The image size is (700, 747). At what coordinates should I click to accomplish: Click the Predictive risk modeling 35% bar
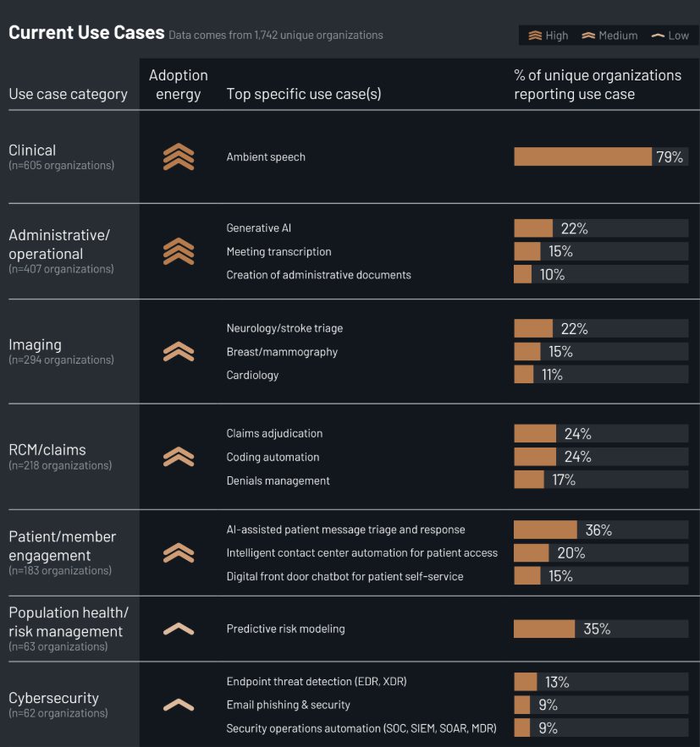544,629
